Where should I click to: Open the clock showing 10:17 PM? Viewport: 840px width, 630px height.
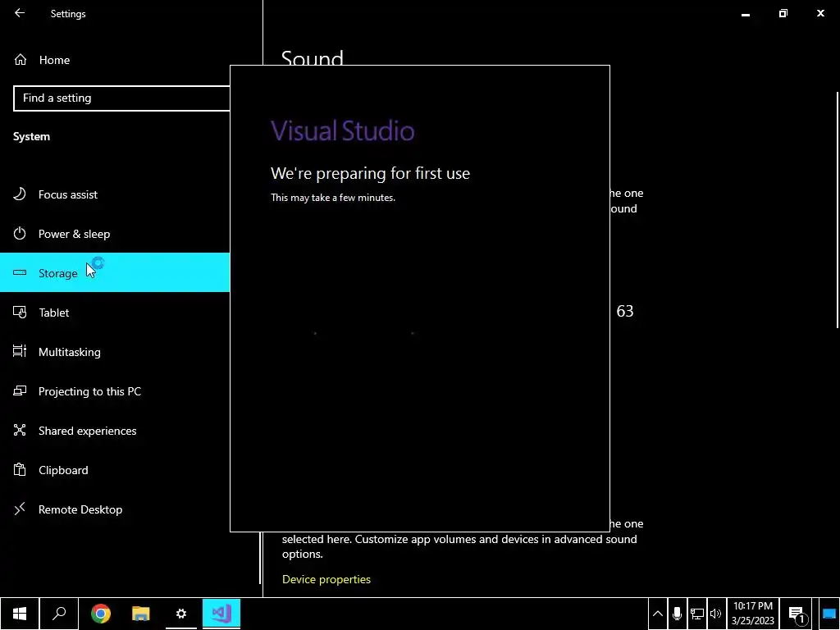(753, 614)
